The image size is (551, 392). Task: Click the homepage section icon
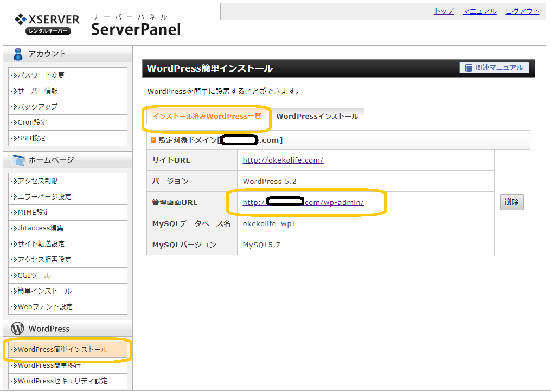pos(18,160)
